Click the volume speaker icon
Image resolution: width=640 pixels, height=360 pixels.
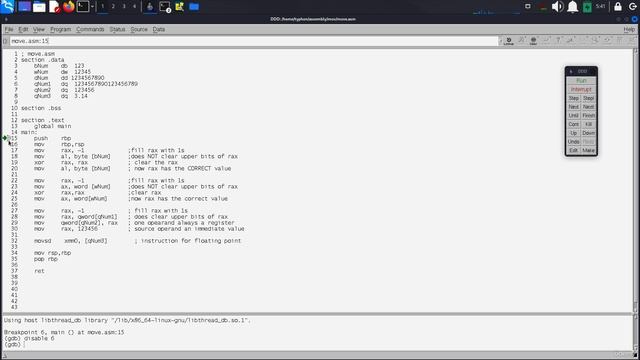click(x=557, y=7)
